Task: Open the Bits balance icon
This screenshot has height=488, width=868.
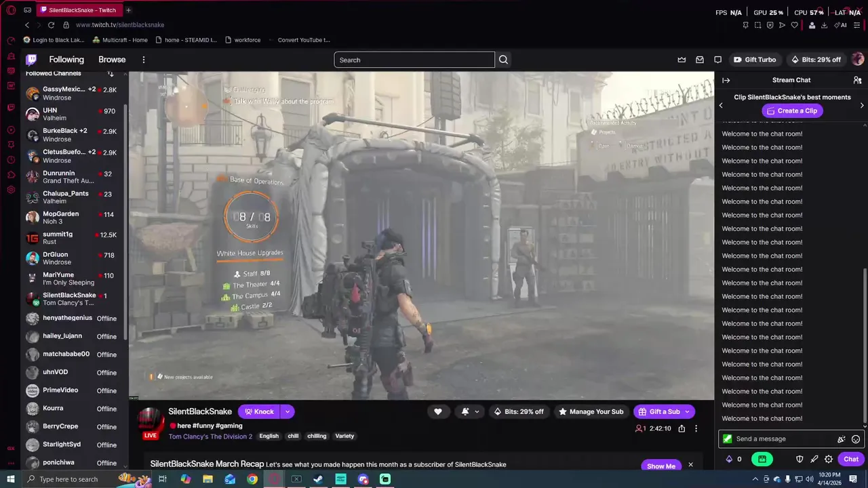Action: 730,459
